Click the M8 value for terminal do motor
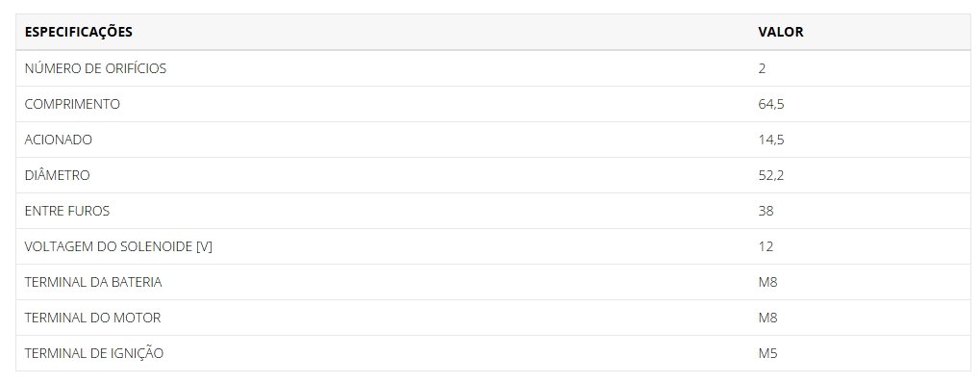980x383 pixels. pos(768,318)
